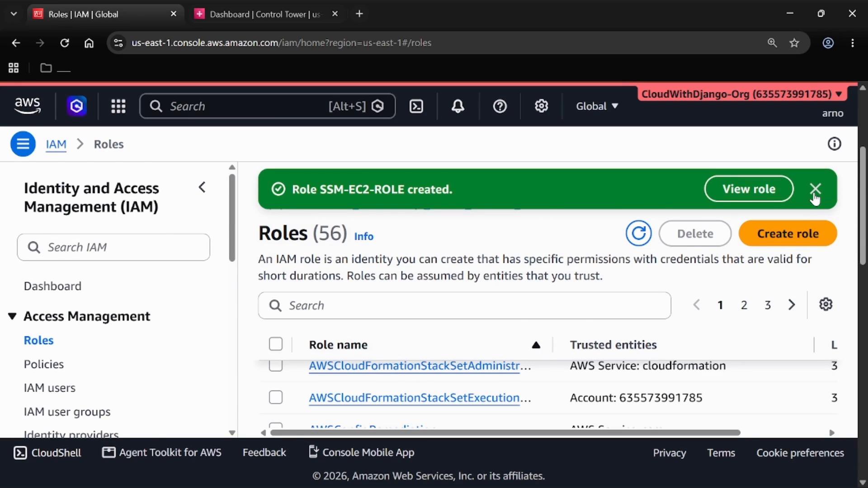
Task: Open the Amazon Q assistant icon
Action: click(x=77, y=106)
